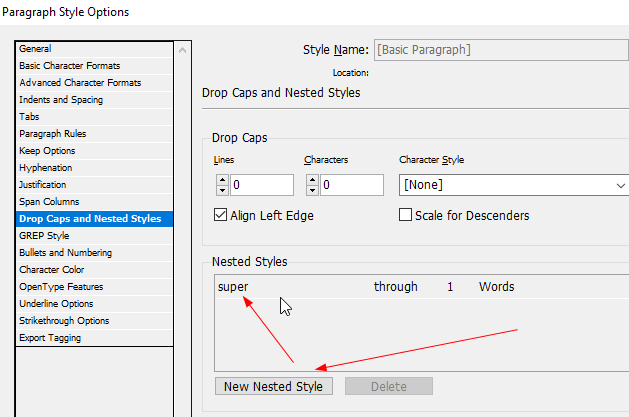This screenshot has height=417, width=629.
Task: Click the New Nested Style button
Action: click(x=273, y=386)
